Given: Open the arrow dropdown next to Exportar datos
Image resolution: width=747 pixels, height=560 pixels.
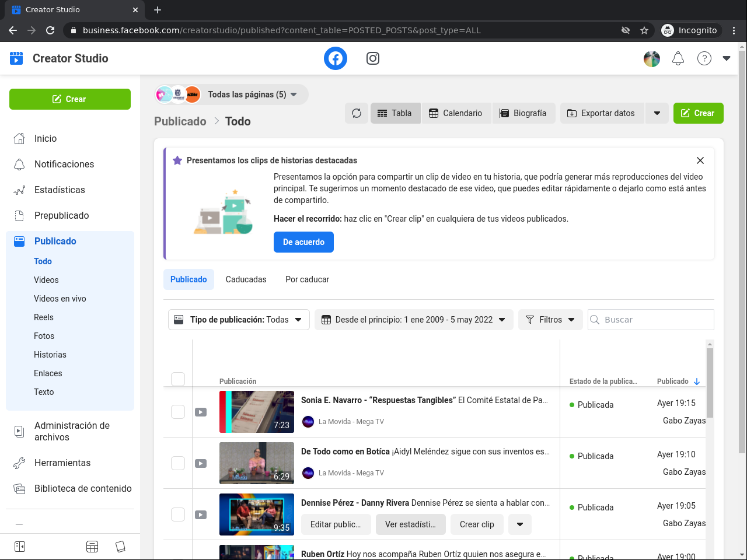Looking at the screenshot, I should pos(657,113).
